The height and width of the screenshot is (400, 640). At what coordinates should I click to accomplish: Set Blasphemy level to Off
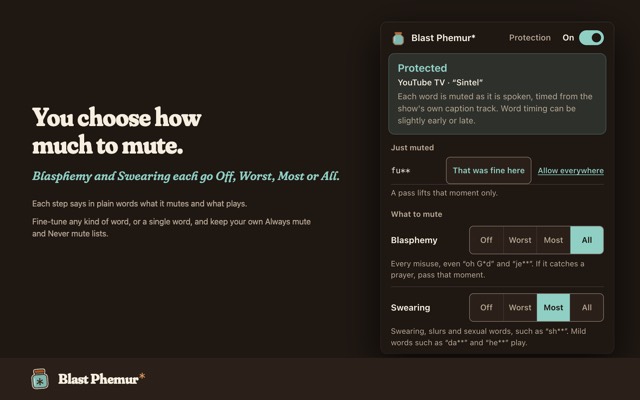(486, 240)
